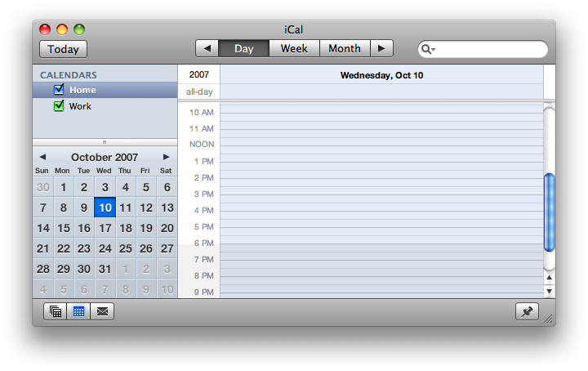Image resolution: width=588 pixels, height=371 pixels.
Task: Switch to Week view
Action: pyautogui.click(x=294, y=48)
